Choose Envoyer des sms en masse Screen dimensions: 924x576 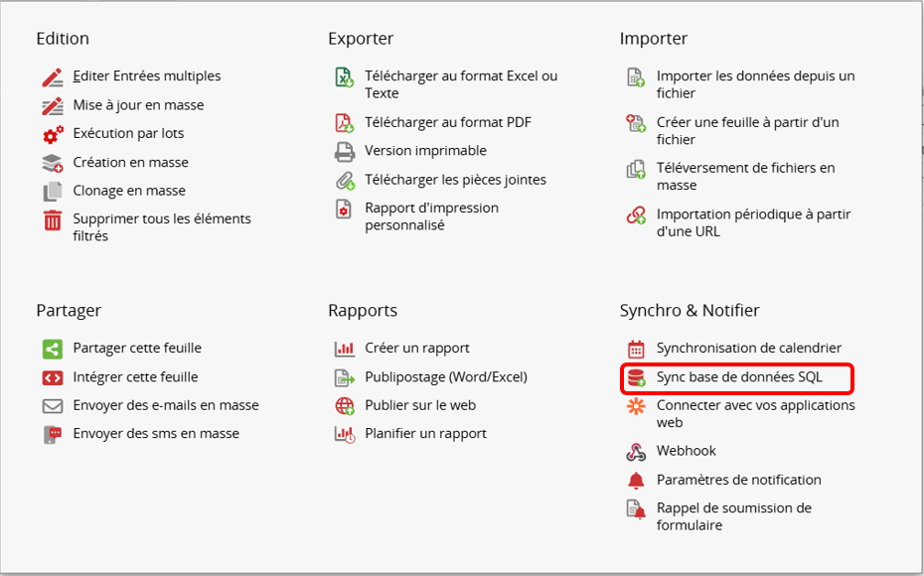[x=155, y=434]
